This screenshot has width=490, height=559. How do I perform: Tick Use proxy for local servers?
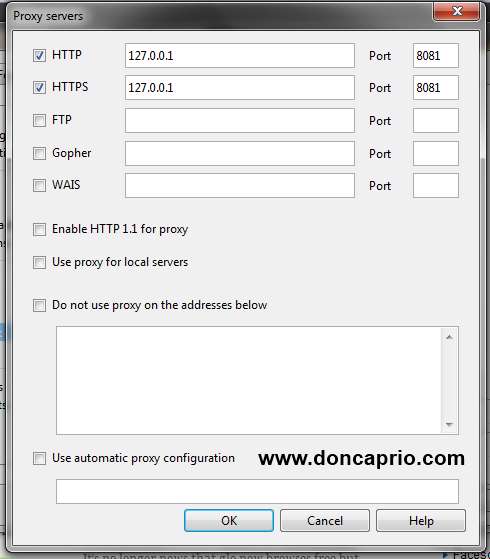point(39,262)
